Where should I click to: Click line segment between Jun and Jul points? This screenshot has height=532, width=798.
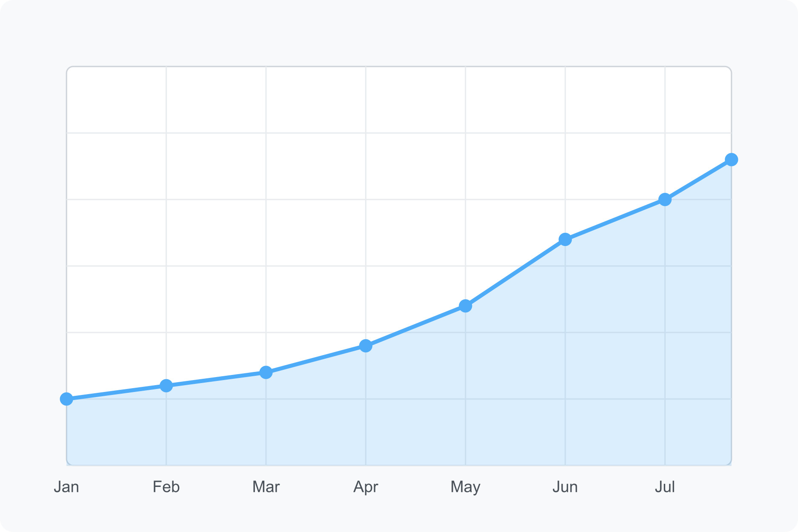(x=615, y=220)
